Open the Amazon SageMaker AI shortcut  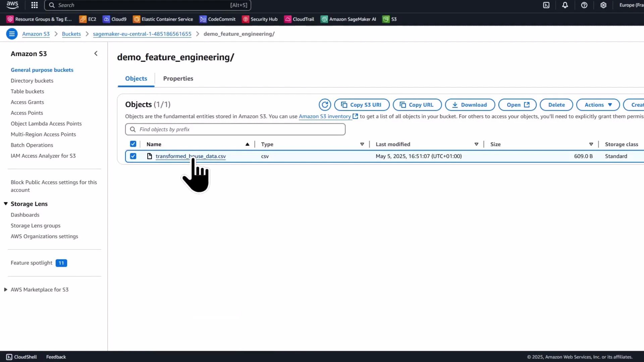point(348,19)
